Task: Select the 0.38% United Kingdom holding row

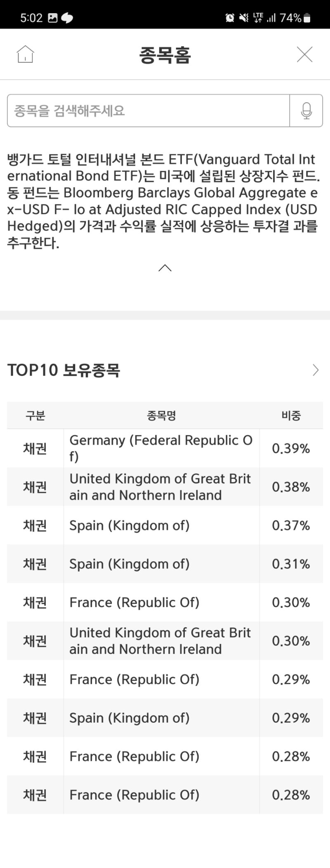Action: 165,487
